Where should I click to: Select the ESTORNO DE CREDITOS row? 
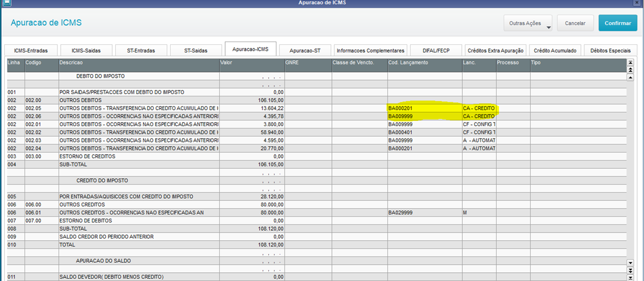point(317,156)
